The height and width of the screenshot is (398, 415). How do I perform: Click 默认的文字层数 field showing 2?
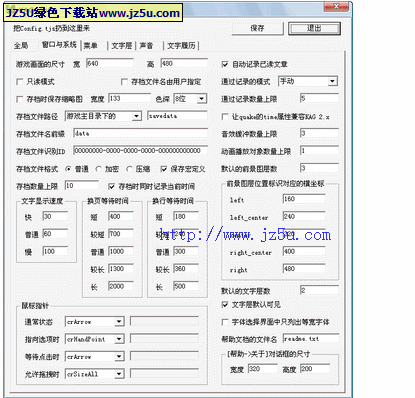tap(319, 290)
